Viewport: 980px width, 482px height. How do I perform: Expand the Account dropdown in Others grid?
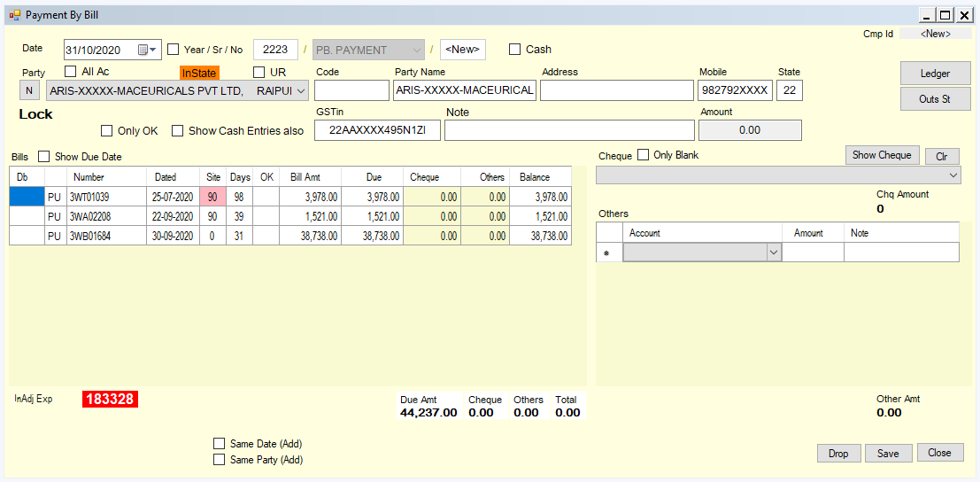(774, 253)
